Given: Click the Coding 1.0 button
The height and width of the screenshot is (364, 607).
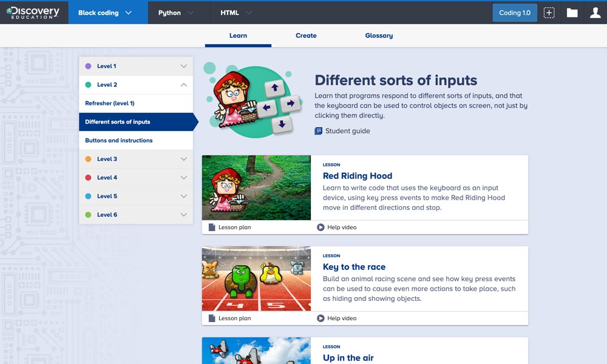Looking at the screenshot, I should pos(515,13).
